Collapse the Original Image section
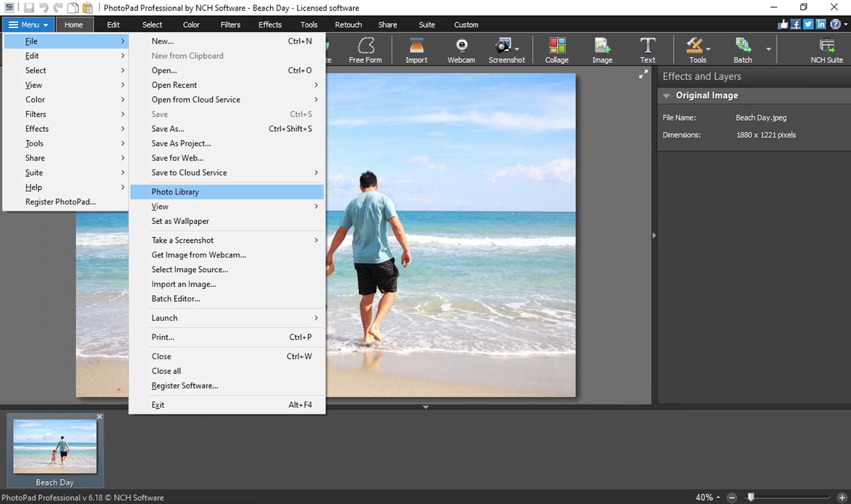This screenshot has width=851, height=504. coord(667,96)
